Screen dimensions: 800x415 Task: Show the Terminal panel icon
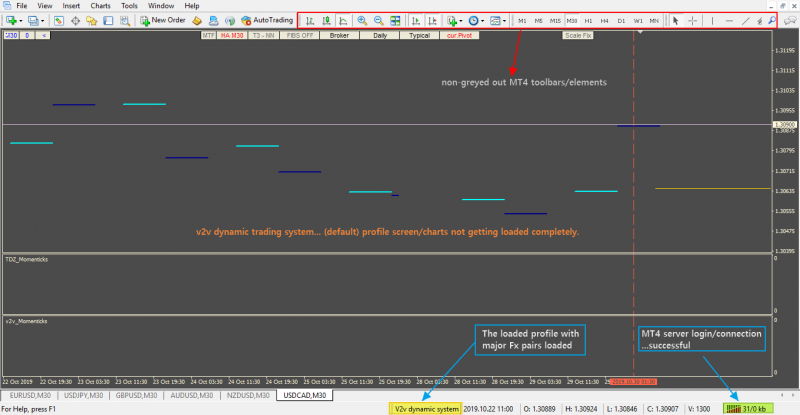click(108, 21)
